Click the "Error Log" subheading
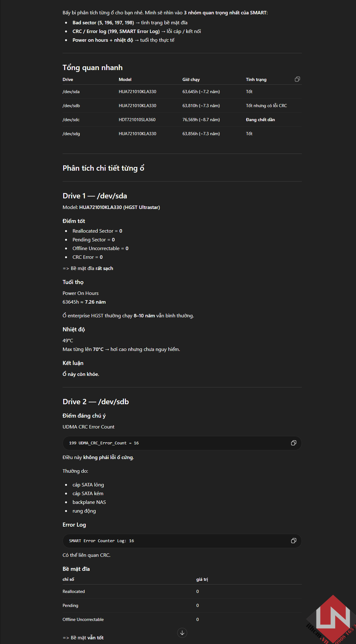Image resolution: width=356 pixels, height=644 pixels. pyautogui.click(x=74, y=525)
